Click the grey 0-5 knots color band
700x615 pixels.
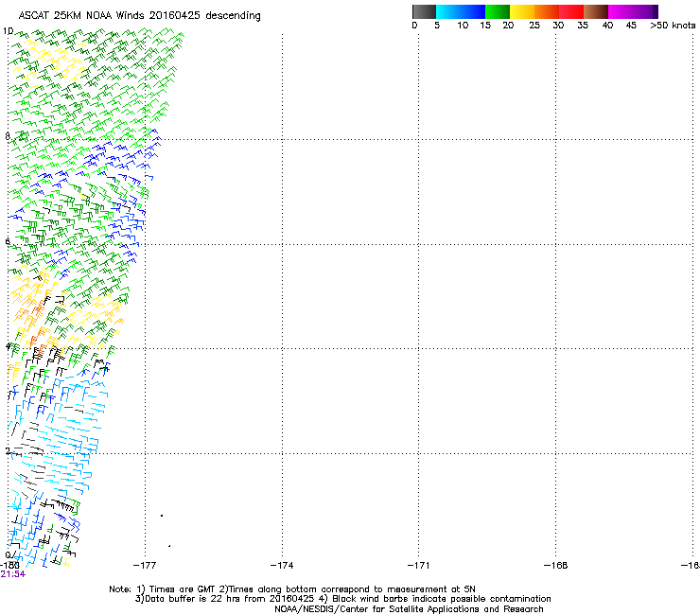pos(424,11)
